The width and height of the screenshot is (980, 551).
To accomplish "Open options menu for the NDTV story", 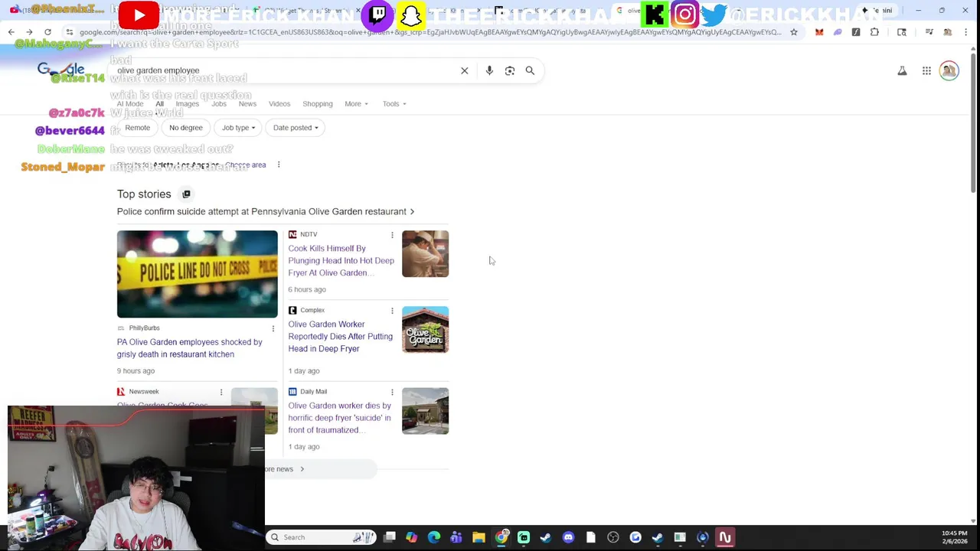I will (392, 235).
